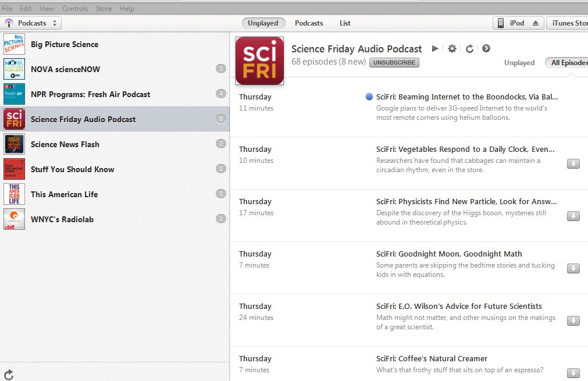
Task: Play the Science Friday Audio Podcast
Action: click(435, 48)
